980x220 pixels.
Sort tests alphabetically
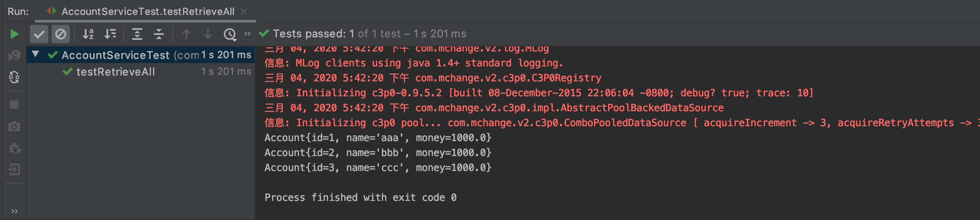click(88, 34)
